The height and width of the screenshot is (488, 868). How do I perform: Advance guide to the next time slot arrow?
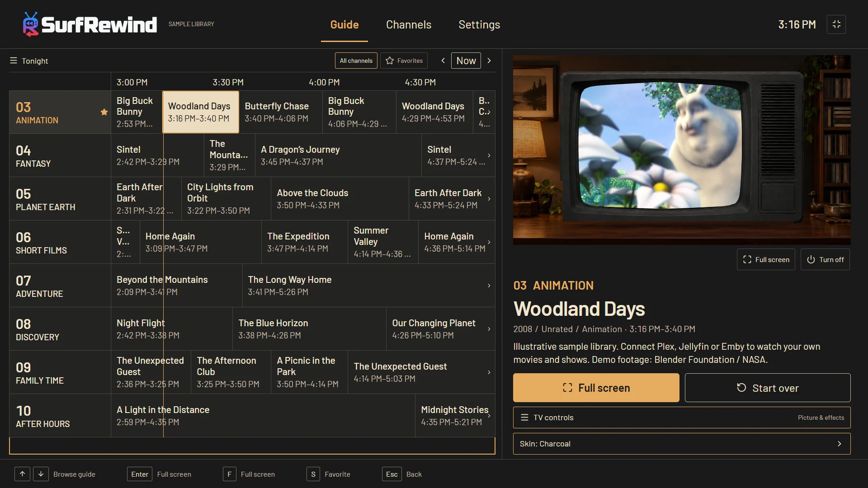[x=489, y=61]
